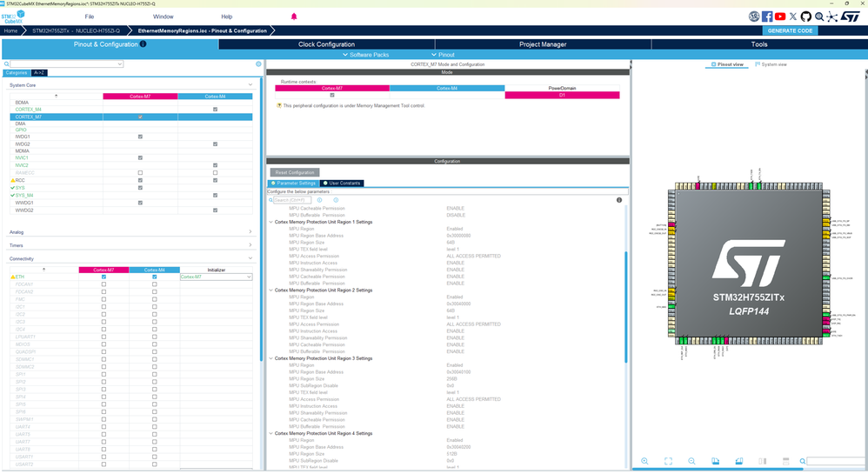Collapse MPU Region 3 Settings group

click(271, 358)
